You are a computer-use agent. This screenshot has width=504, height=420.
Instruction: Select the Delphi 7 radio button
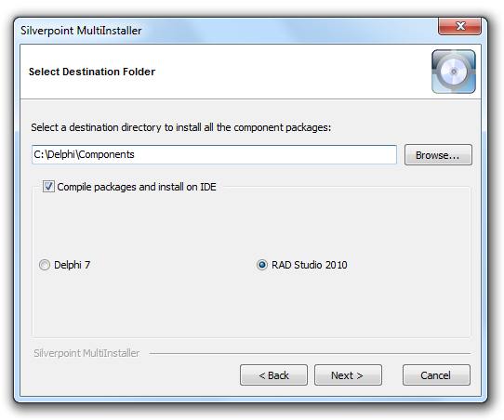(x=45, y=265)
